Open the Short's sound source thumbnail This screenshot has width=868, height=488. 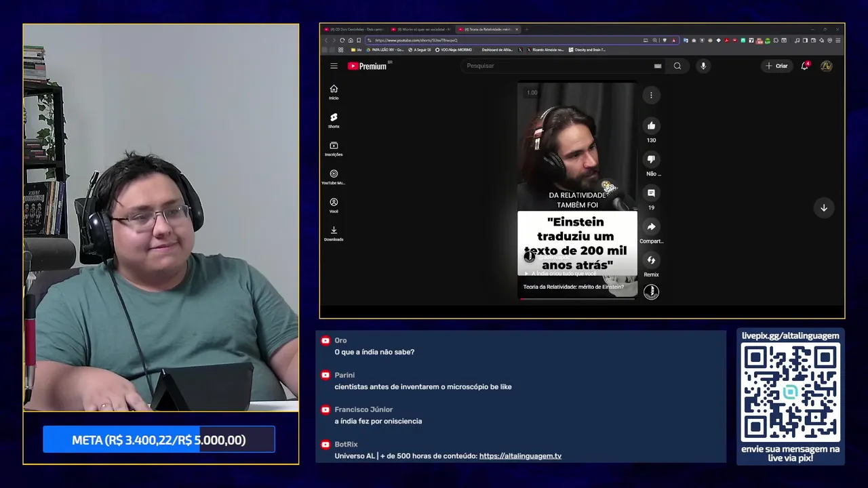tap(651, 291)
